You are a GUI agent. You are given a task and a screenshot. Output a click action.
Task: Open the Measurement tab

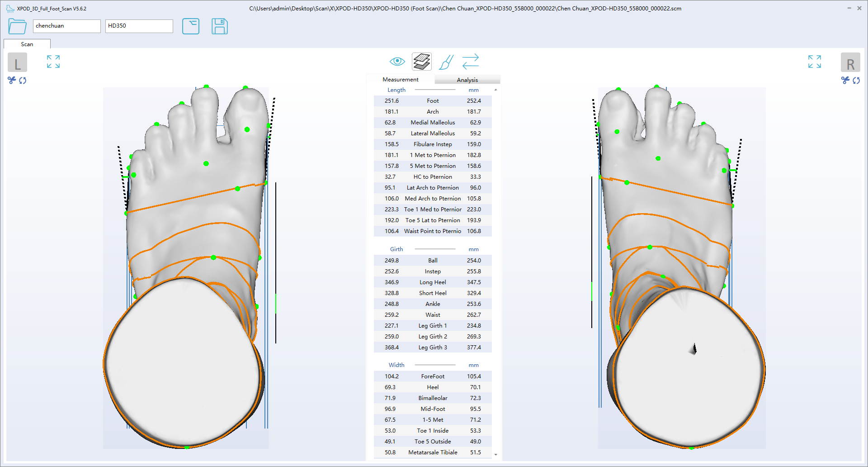[400, 80]
